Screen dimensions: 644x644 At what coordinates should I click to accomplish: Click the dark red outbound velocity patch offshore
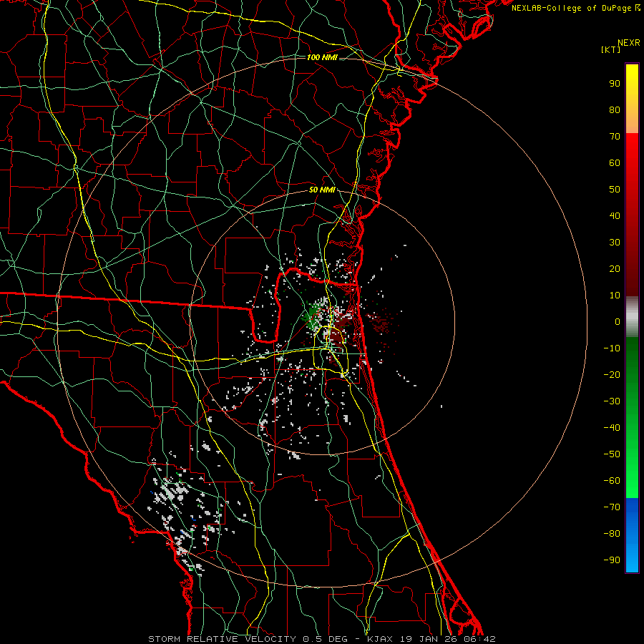[381, 323]
